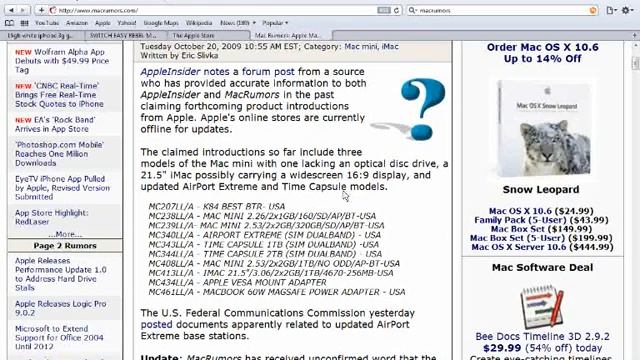Click the orange icon in search field

point(593,11)
